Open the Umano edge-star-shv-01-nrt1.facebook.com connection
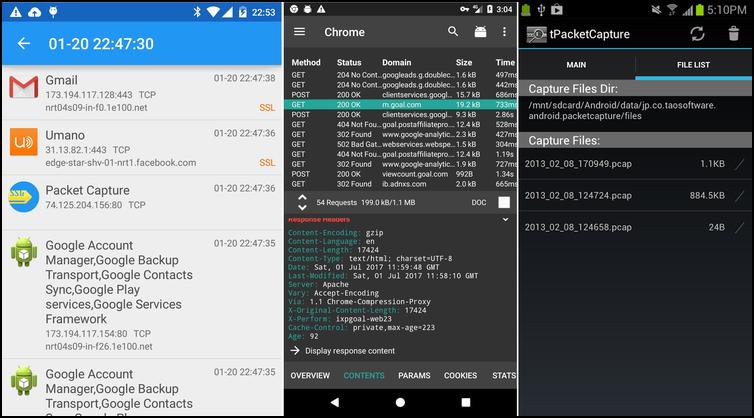 point(142,148)
